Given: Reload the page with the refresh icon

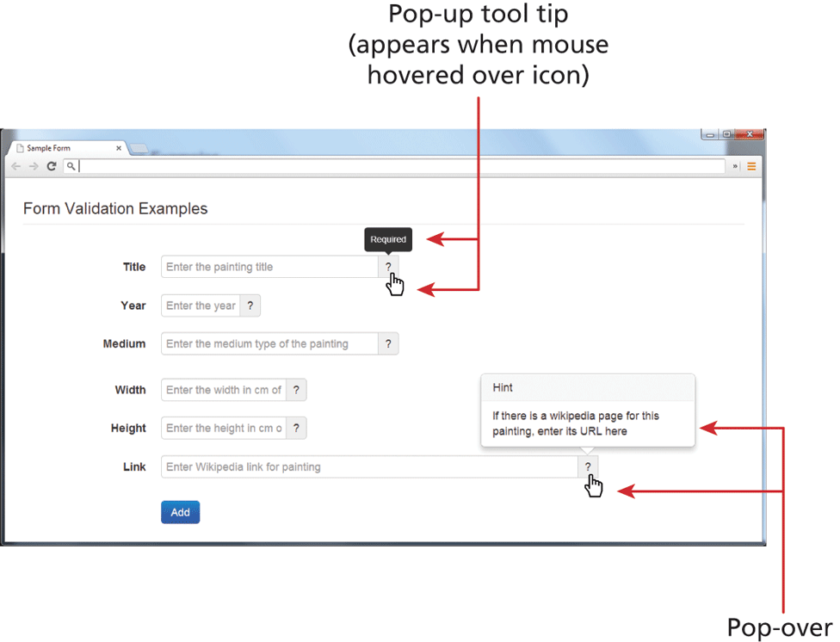Looking at the screenshot, I should pyautogui.click(x=51, y=166).
